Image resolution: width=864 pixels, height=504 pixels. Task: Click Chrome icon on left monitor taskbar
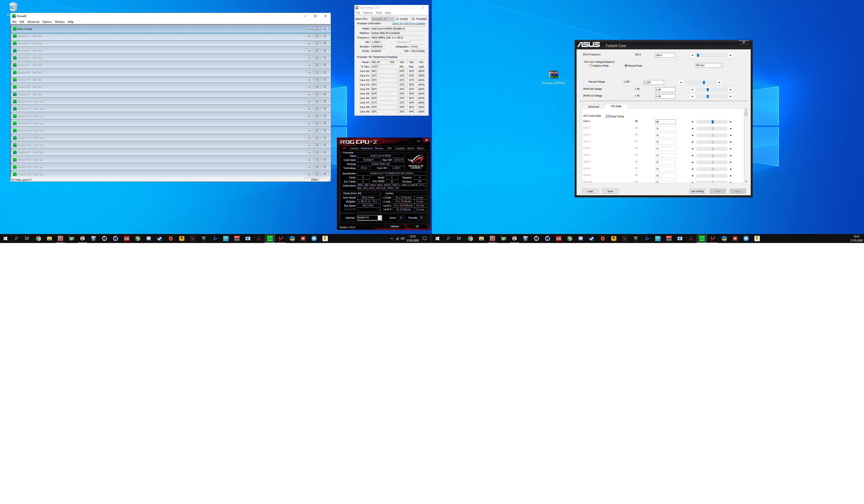38,239
